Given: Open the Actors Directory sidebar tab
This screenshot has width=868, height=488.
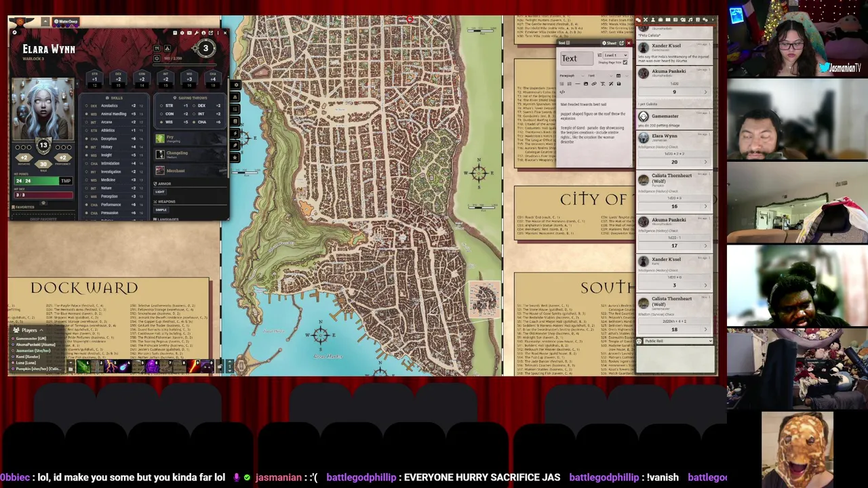Looking at the screenshot, I should tap(653, 20).
